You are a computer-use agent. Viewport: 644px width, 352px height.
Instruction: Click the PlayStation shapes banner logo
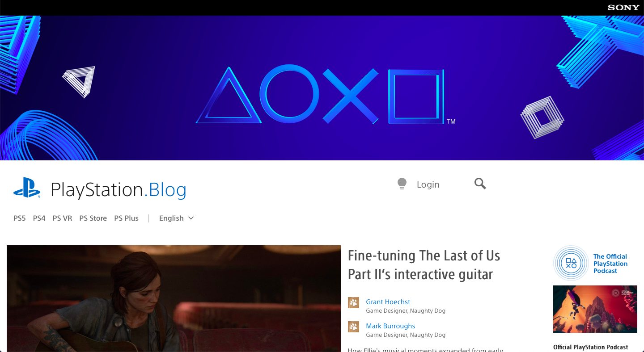point(325,96)
